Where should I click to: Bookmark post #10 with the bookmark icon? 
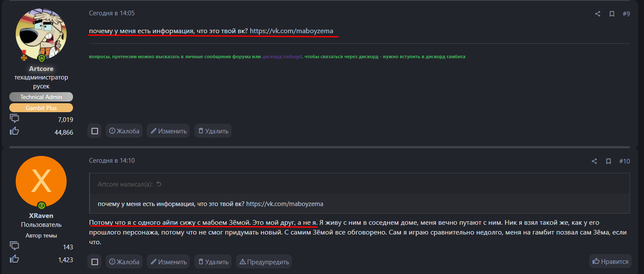click(x=608, y=161)
